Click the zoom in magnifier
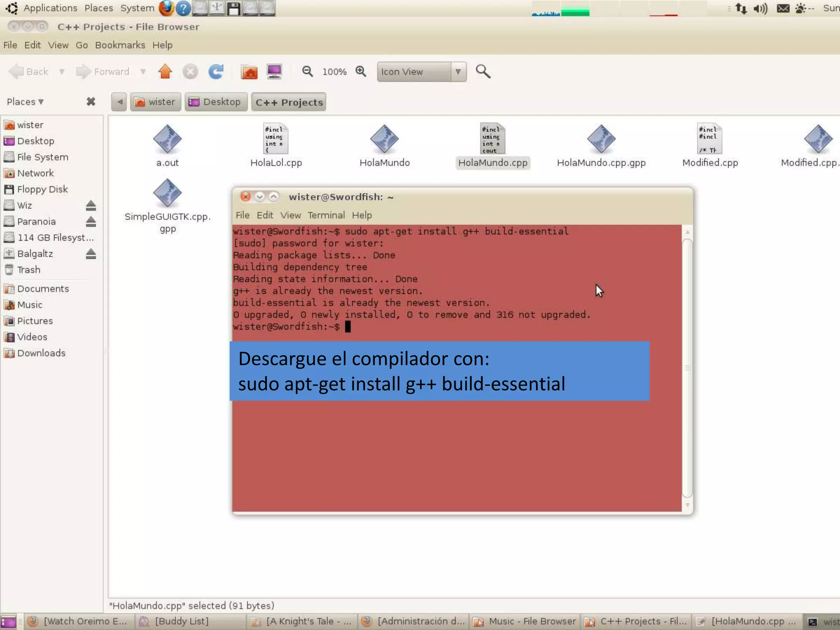This screenshot has width=840, height=630. tap(361, 72)
